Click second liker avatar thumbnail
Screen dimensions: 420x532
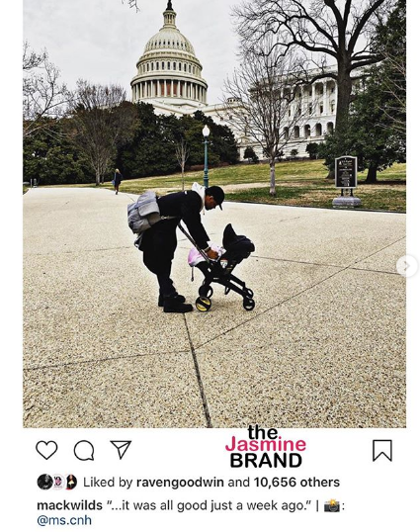58,483
